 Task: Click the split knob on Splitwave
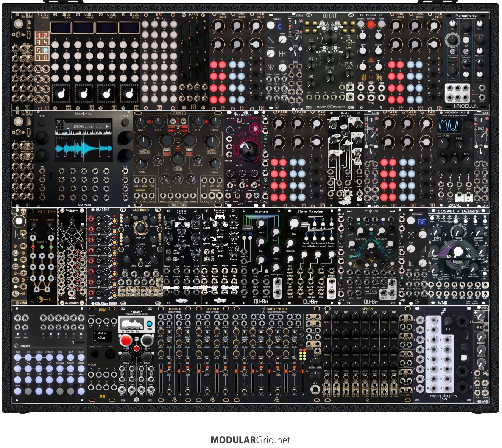422,235
